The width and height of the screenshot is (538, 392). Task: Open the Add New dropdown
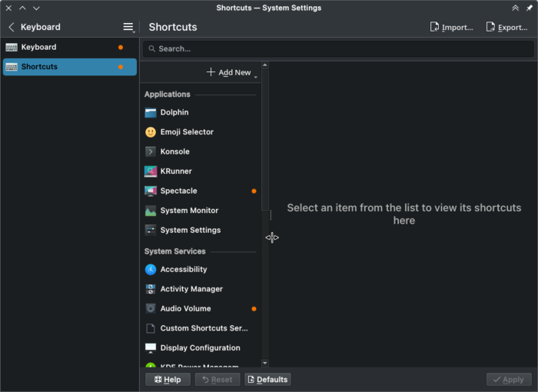[x=231, y=72]
